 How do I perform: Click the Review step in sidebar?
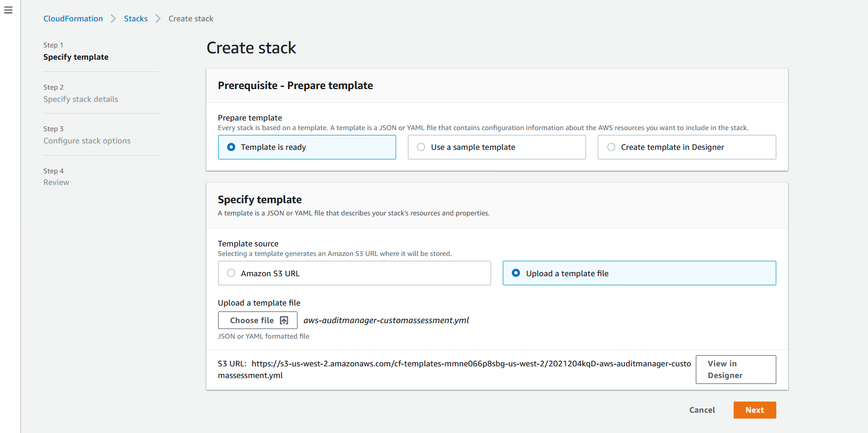pos(56,182)
